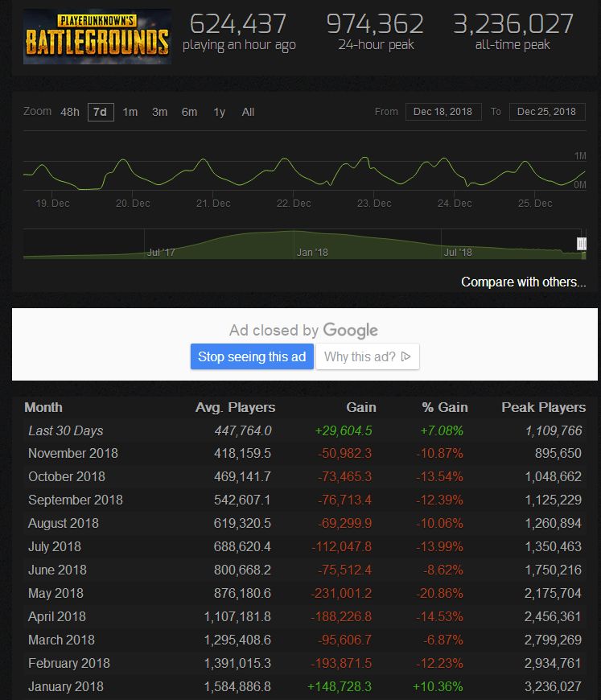
Task: Click the Jul '17 label in the navigator
Action: pos(161,253)
